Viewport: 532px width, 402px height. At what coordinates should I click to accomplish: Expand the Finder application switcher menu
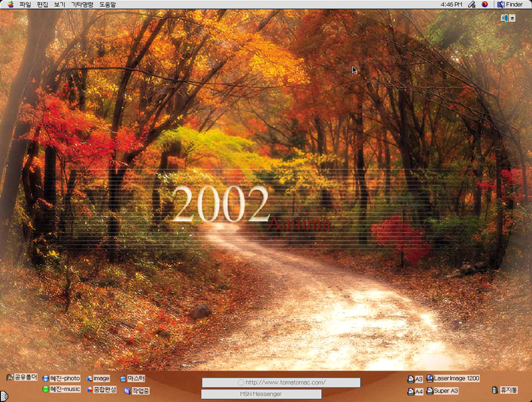pos(509,4)
